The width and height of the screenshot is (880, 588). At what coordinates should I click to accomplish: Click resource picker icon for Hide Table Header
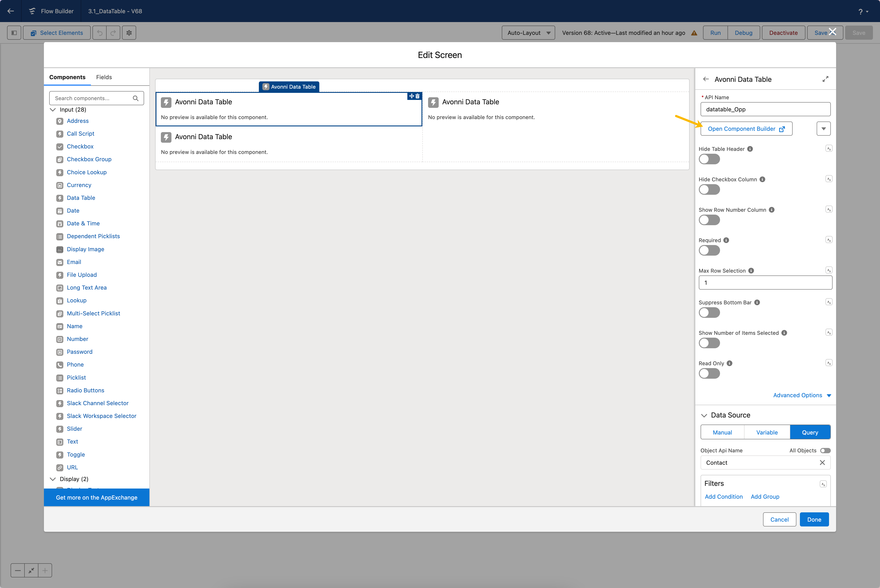tap(829, 148)
